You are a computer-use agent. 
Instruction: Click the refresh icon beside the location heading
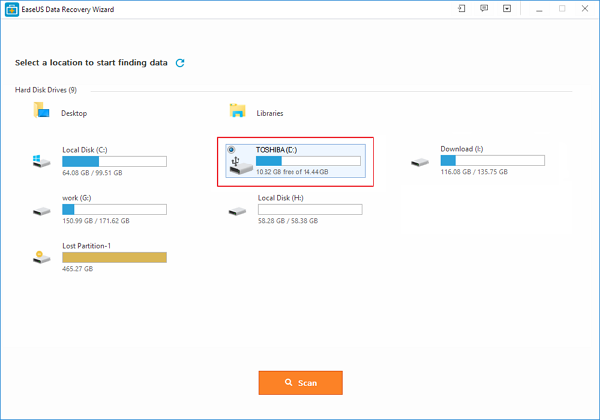click(x=180, y=63)
